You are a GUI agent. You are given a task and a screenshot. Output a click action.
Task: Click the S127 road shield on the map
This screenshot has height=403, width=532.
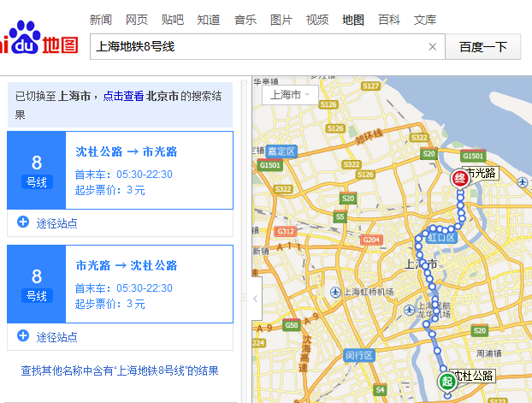370,86
